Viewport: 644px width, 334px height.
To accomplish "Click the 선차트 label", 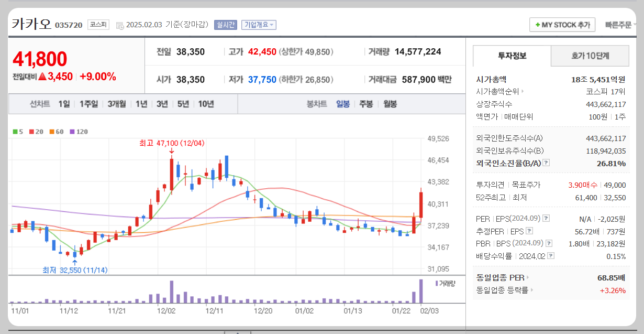I will coord(40,104).
